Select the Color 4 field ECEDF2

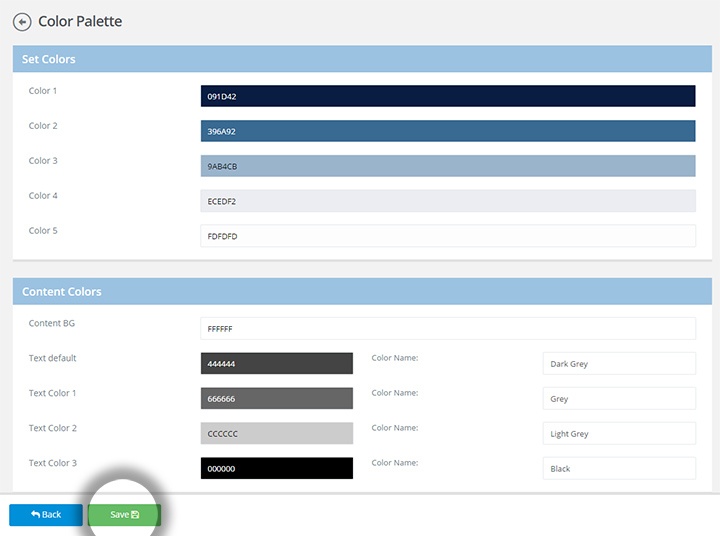pyautogui.click(x=448, y=201)
